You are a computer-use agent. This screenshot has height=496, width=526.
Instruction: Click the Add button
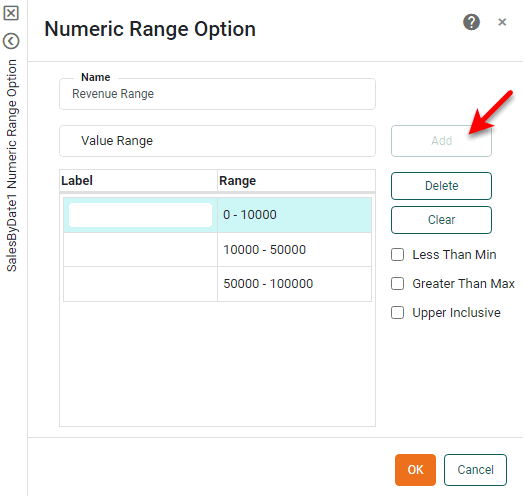tap(441, 141)
